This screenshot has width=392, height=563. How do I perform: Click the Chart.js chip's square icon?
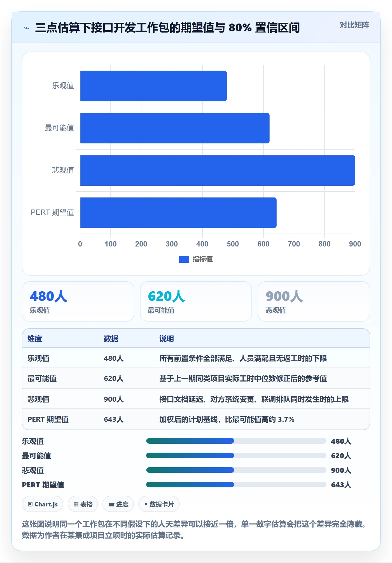(x=30, y=504)
